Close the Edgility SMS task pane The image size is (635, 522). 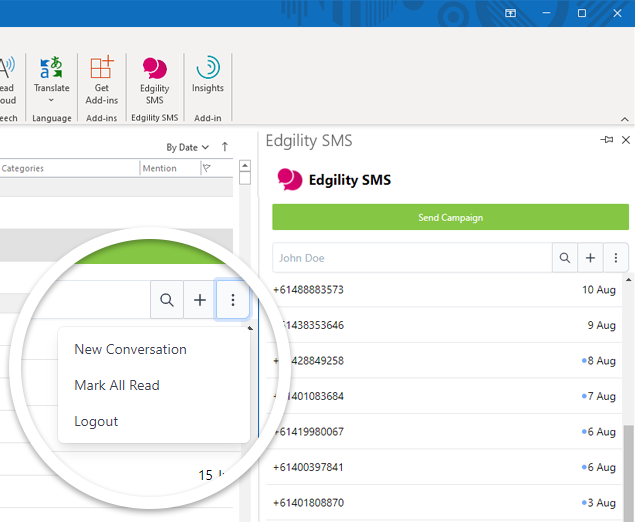[x=626, y=140]
